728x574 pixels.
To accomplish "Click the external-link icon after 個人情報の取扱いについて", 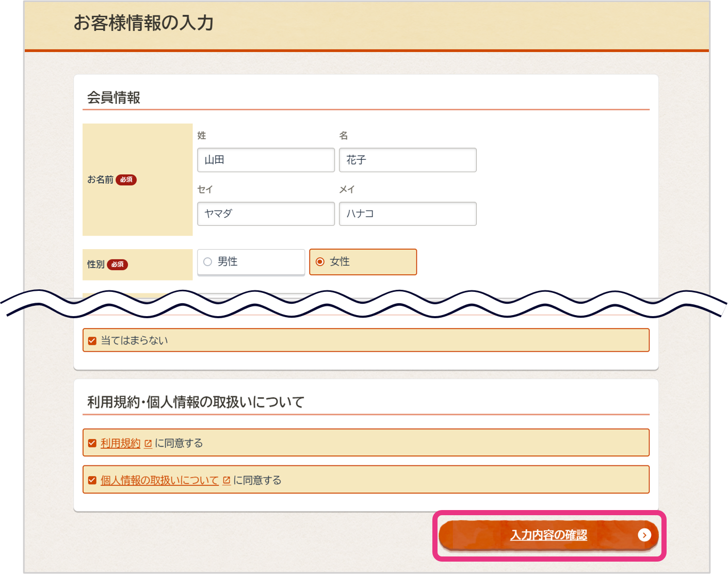I will [x=227, y=481].
